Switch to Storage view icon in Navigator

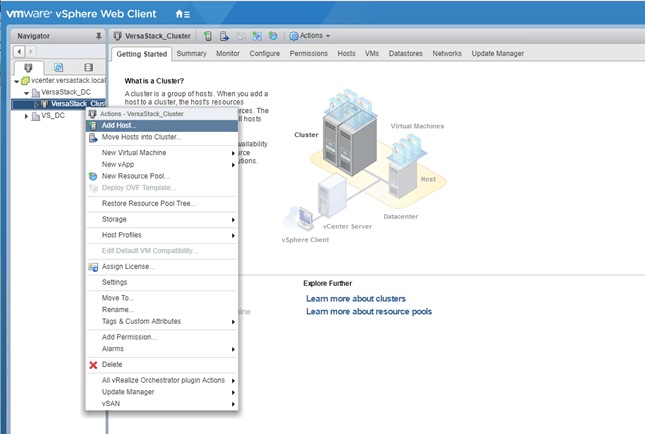coord(88,67)
